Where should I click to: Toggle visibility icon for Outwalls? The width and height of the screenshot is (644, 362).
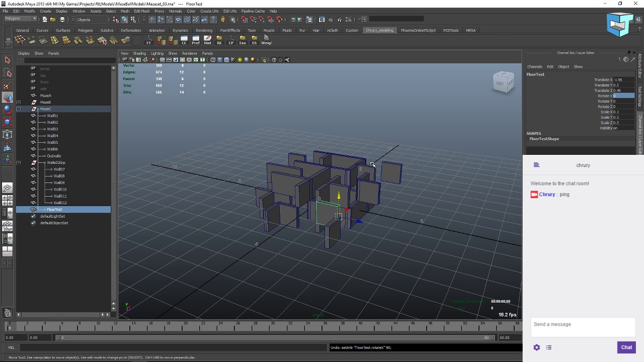tap(33, 156)
